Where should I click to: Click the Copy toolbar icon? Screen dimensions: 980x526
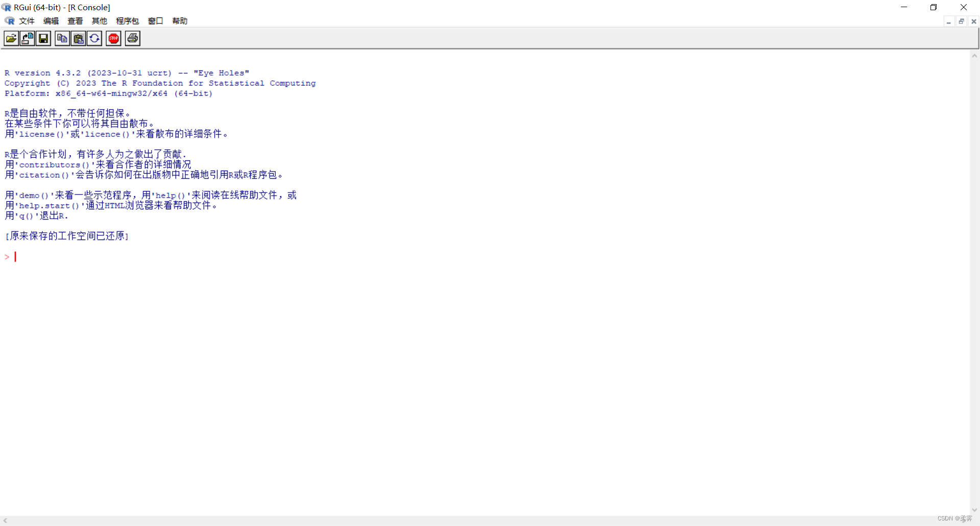click(62, 38)
